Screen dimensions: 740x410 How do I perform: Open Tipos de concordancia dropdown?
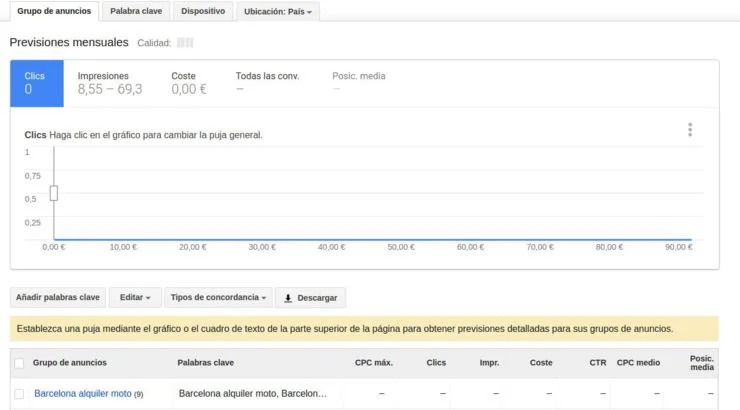[219, 298]
